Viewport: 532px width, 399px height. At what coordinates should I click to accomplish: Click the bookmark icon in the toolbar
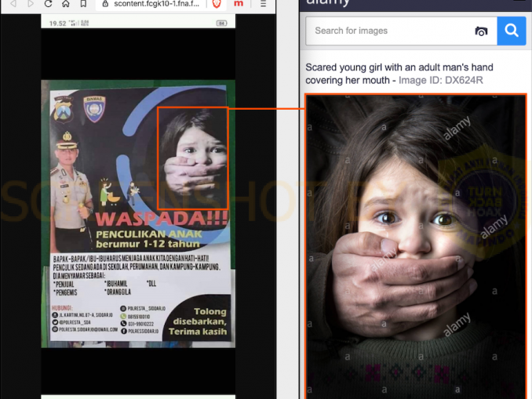(x=83, y=4)
